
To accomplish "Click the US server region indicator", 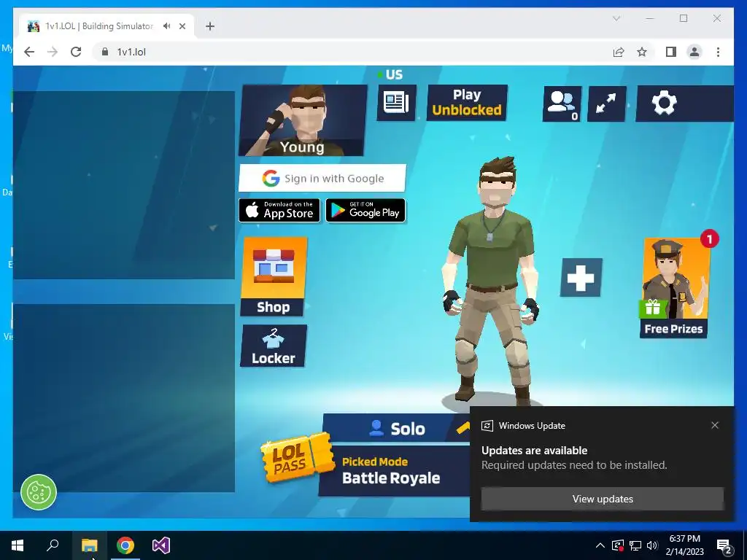I will [x=391, y=75].
